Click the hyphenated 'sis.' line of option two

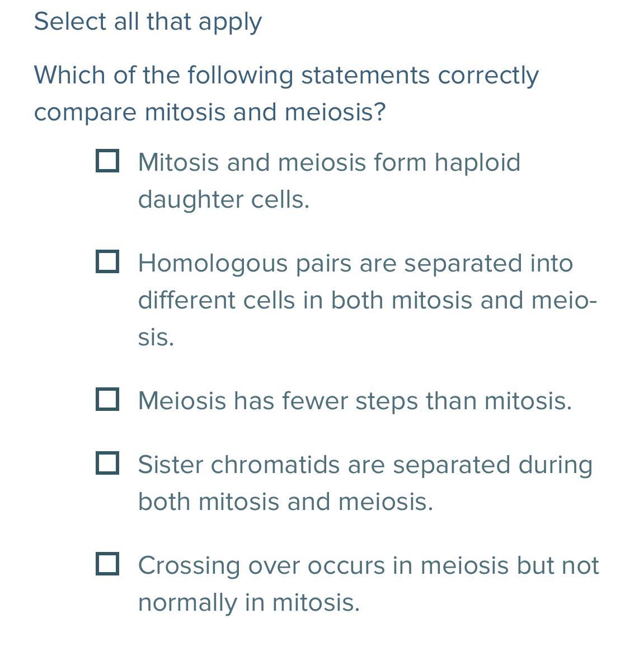(x=156, y=337)
